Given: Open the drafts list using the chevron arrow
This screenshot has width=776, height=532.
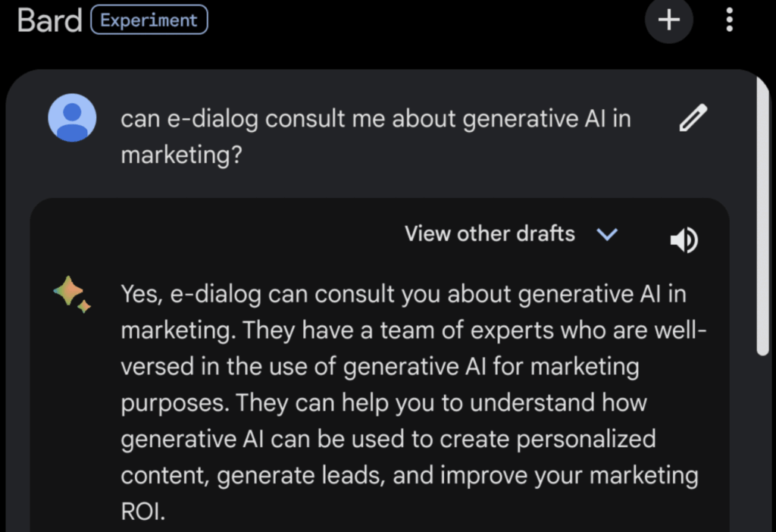Looking at the screenshot, I should [606, 234].
